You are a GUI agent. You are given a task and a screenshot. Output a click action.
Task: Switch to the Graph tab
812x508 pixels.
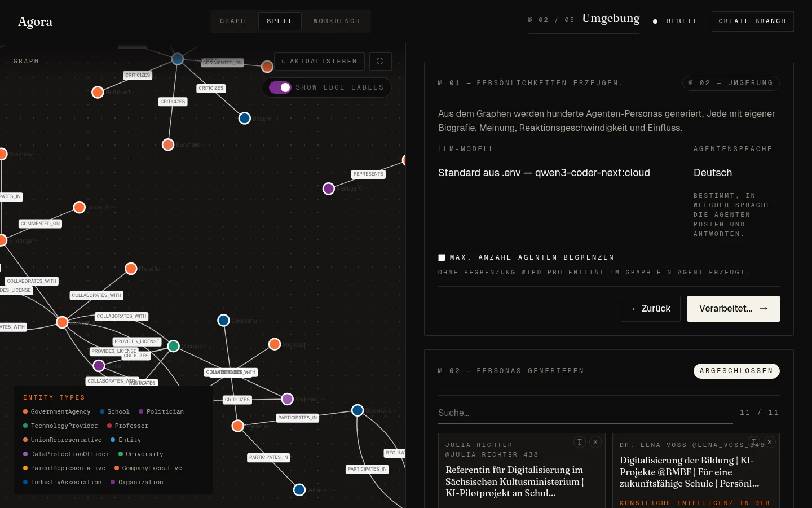coord(233,21)
